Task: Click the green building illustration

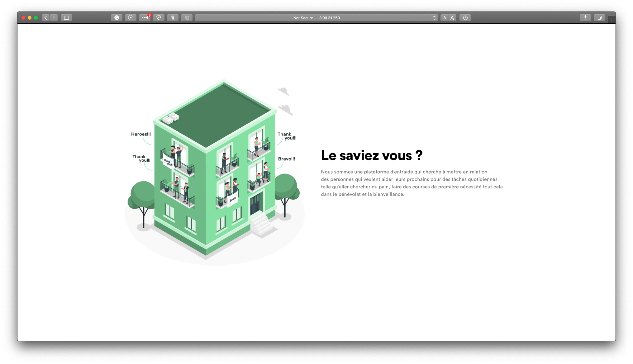Action: [214, 174]
